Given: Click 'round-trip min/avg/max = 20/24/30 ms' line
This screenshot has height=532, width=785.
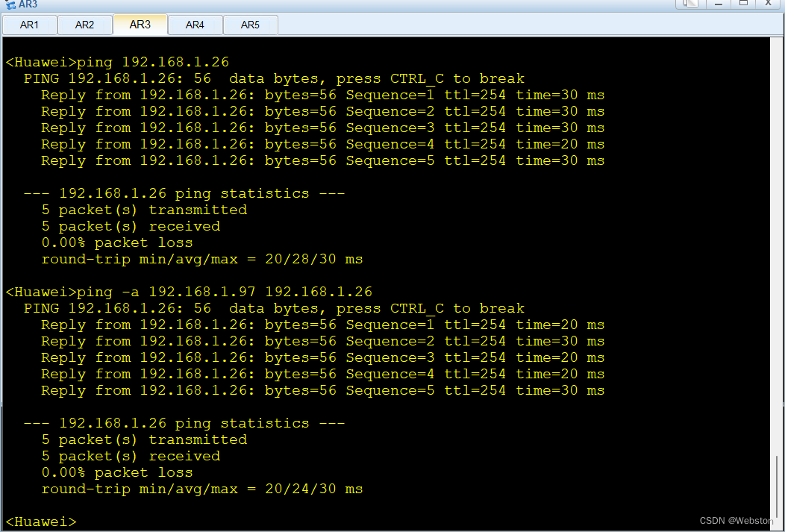Looking at the screenshot, I should tap(201, 489).
